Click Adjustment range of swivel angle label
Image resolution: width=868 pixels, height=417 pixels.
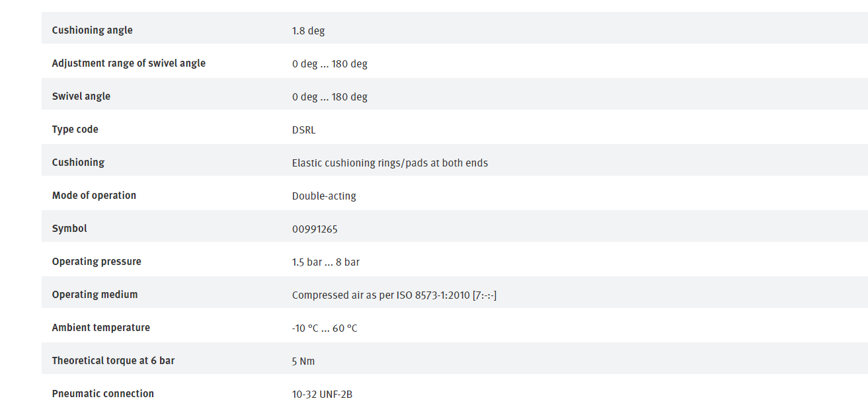[129, 63]
